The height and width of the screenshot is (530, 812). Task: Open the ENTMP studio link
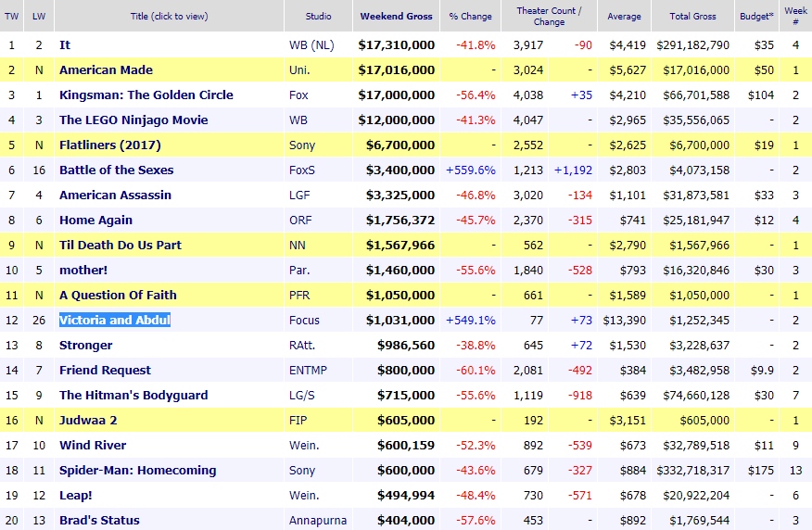308,370
